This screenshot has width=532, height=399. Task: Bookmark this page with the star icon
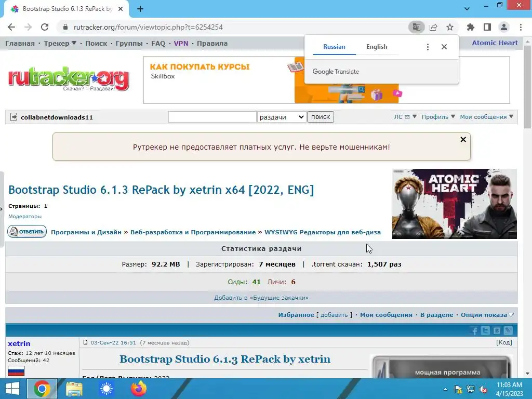pyautogui.click(x=450, y=27)
